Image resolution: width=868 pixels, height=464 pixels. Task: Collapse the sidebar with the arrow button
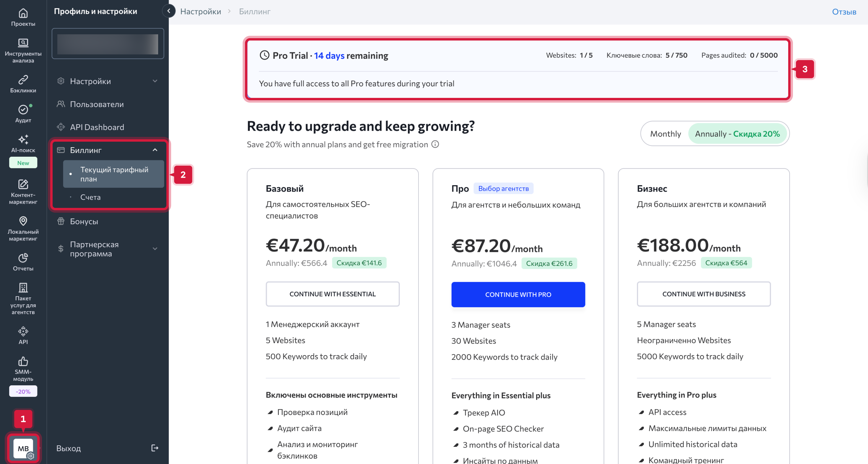(x=169, y=11)
